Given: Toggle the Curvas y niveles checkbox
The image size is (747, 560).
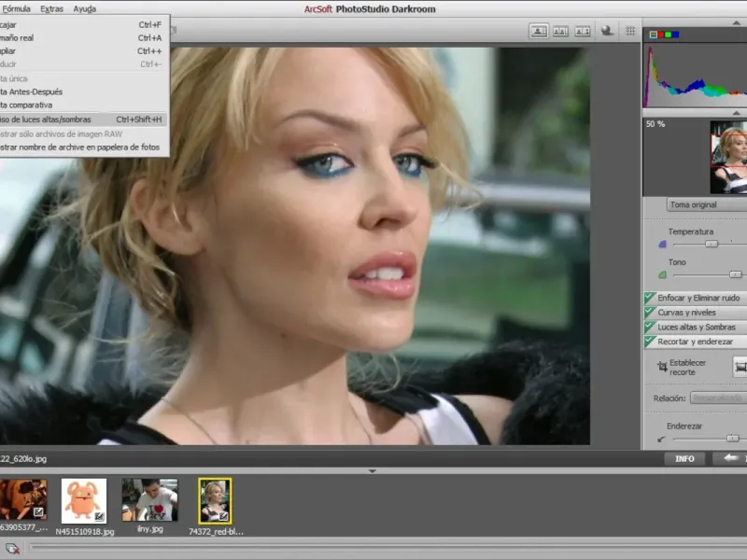Looking at the screenshot, I should coord(650,313).
